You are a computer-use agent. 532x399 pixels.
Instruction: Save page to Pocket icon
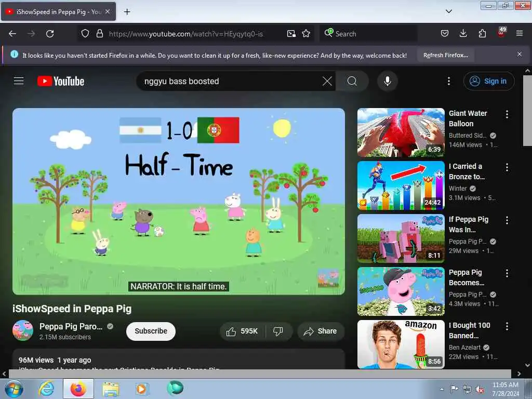(x=445, y=33)
